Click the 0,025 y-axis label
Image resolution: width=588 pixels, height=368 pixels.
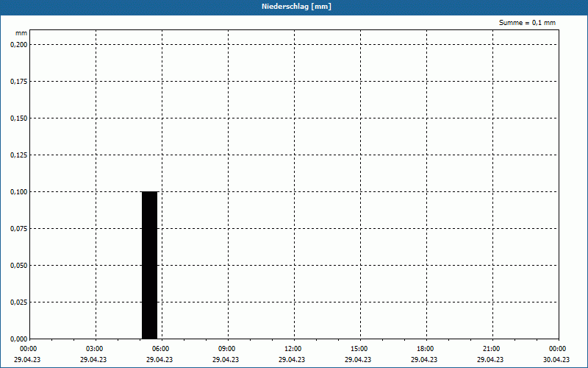pos(19,302)
